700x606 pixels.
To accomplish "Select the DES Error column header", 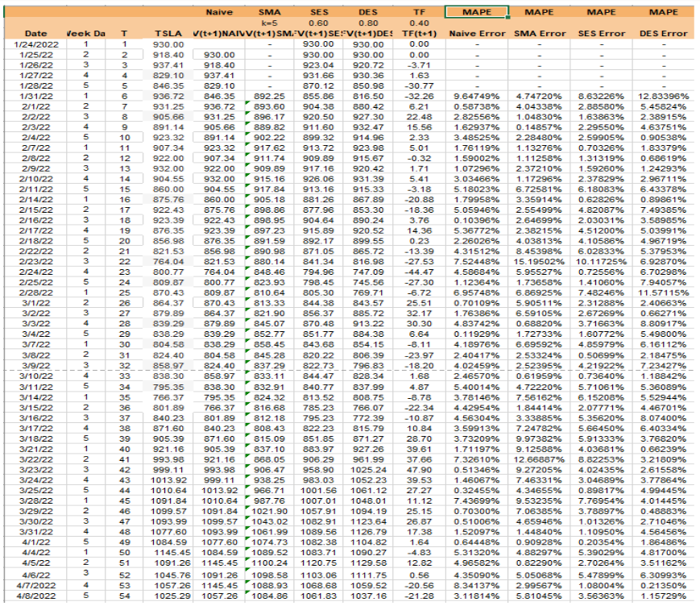I will pos(664,34).
